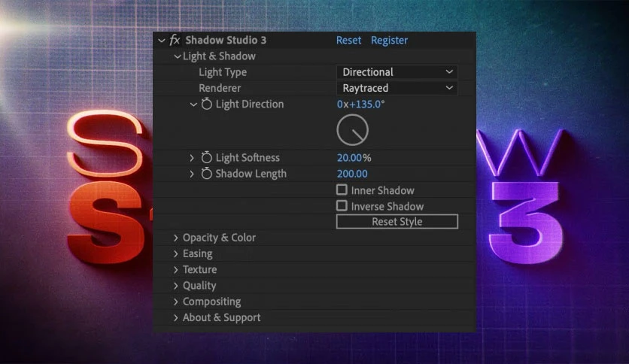Click the Light Direction degrees value +135.0
The height and width of the screenshot is (364, 629).
[x=365, y=105]
